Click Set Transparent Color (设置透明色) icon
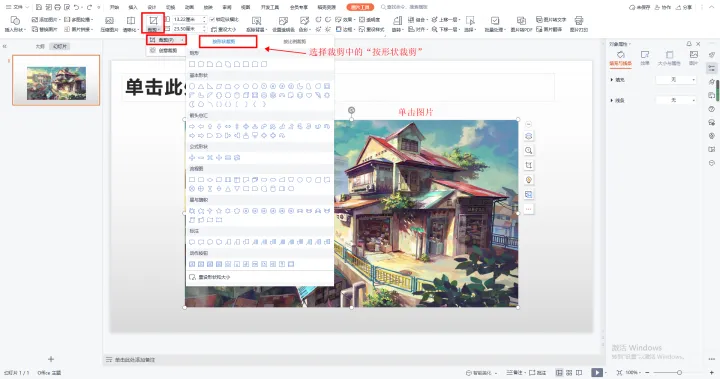Viewport: 720px width, 379px height. (283, 21)
